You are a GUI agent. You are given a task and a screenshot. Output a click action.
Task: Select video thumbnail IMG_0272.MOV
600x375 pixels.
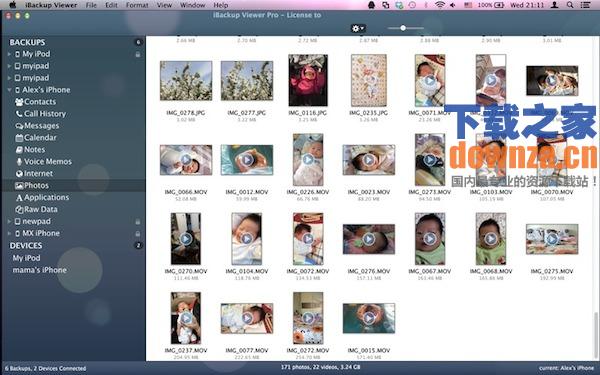coord(308,318)
